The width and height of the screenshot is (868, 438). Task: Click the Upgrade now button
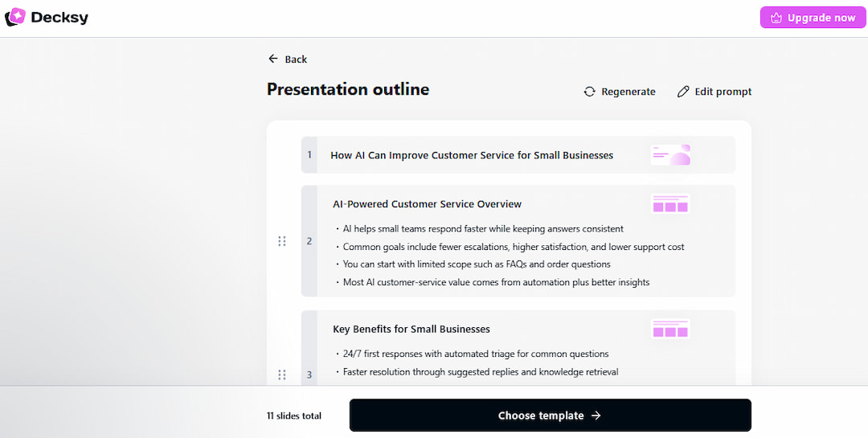813,18
